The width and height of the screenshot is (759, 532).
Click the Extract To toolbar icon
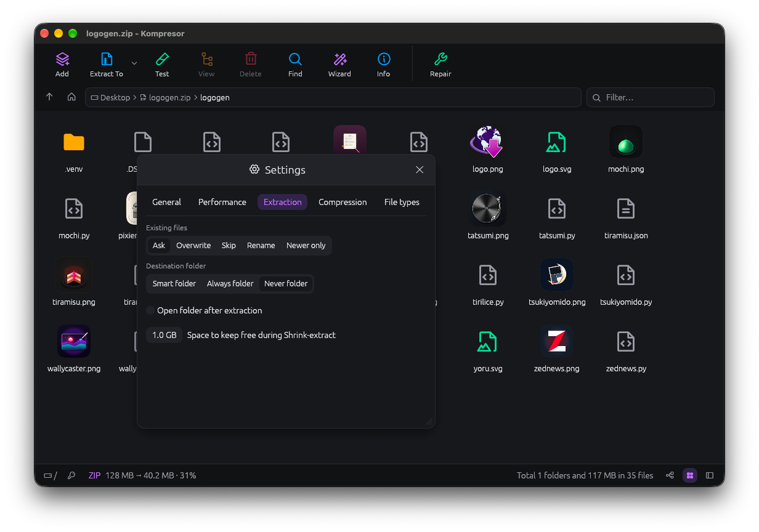[107, 60]
